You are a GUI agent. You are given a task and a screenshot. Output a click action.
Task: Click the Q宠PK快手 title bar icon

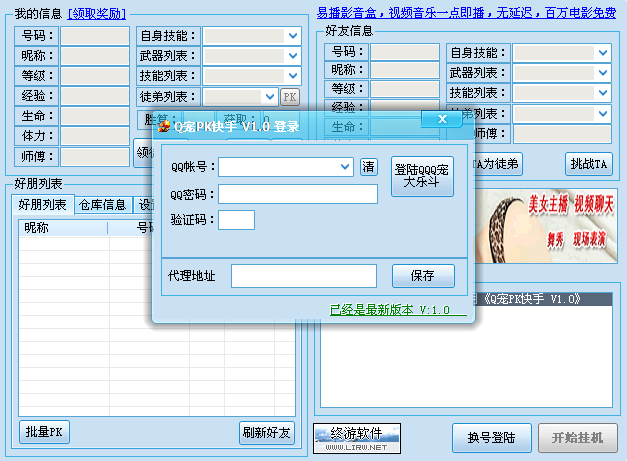click(164, 126)
